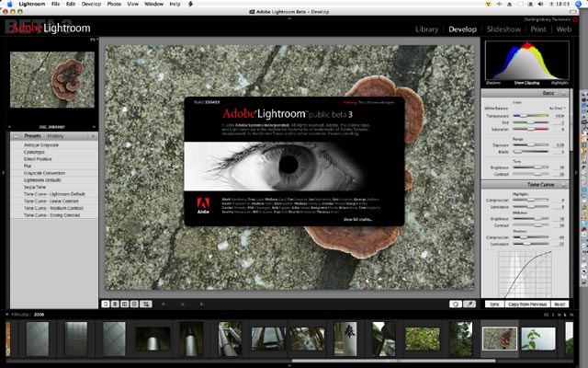Click Show Clipping under histogram
Screen dimensions: 588x368
pyautogui.click(x=526, y=83)
